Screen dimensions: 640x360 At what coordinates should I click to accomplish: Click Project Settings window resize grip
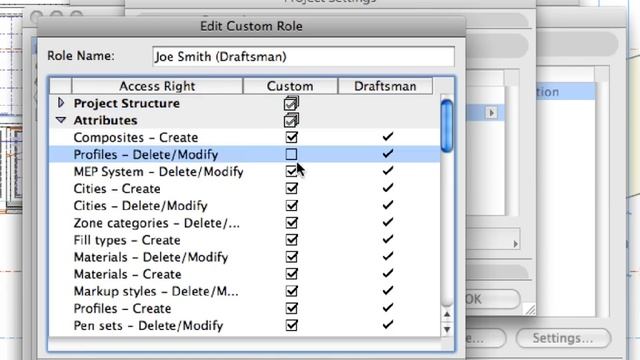coord(530,310)
